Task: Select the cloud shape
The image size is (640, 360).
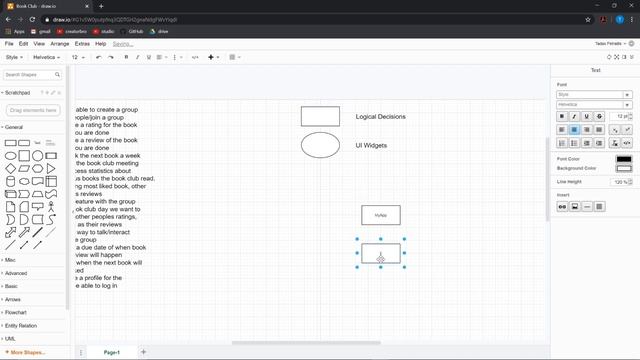Action: pyautogui.click(x=24, y=181)
